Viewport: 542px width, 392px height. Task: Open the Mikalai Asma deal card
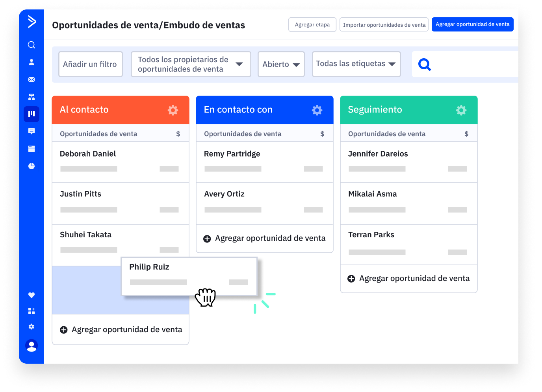tap(409, 203)
